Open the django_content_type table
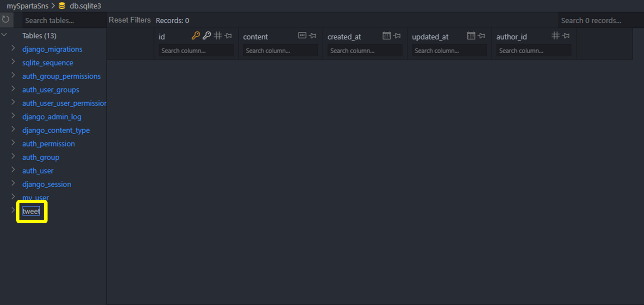Screen dimensions: 644x305 tap(56, 130)
